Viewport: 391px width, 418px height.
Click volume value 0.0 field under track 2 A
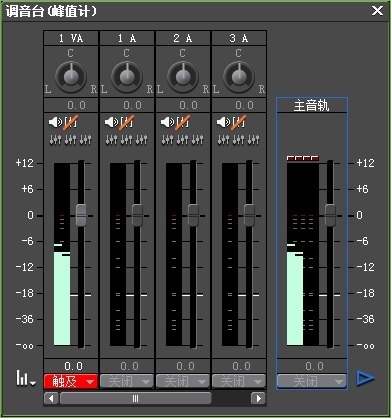[183, 366]
